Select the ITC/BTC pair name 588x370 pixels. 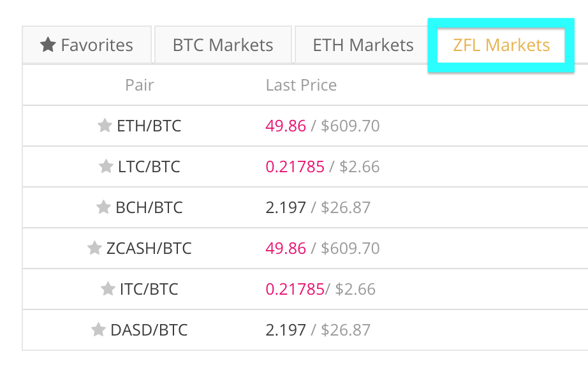click(x=150, y=289)
